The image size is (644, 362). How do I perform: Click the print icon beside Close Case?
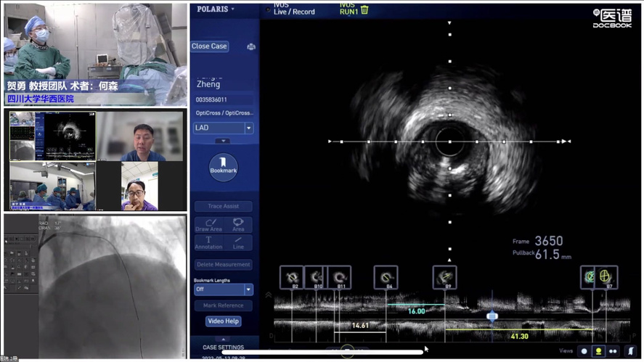pyautogui.click(x=250, y=46)
